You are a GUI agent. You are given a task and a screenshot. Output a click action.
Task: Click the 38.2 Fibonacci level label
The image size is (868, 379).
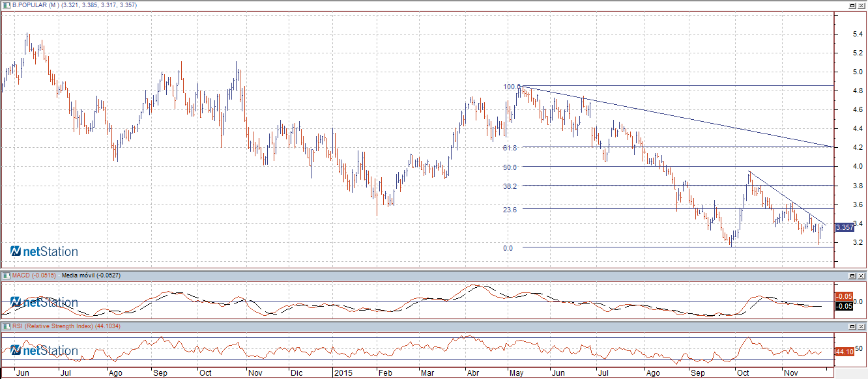click(510, 186)
